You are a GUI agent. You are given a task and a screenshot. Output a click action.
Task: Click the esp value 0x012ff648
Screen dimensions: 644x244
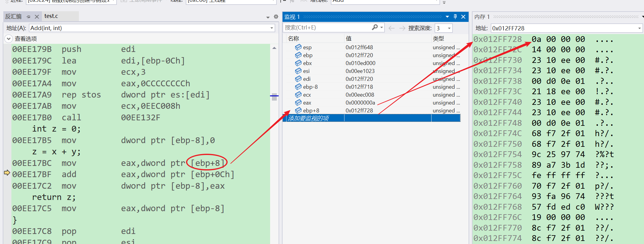(359, 47)
